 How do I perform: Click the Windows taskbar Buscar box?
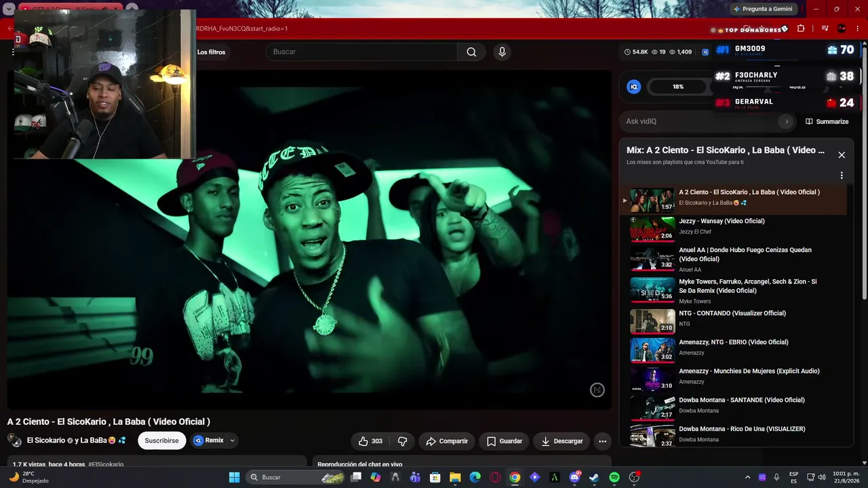tap(294, 477)
